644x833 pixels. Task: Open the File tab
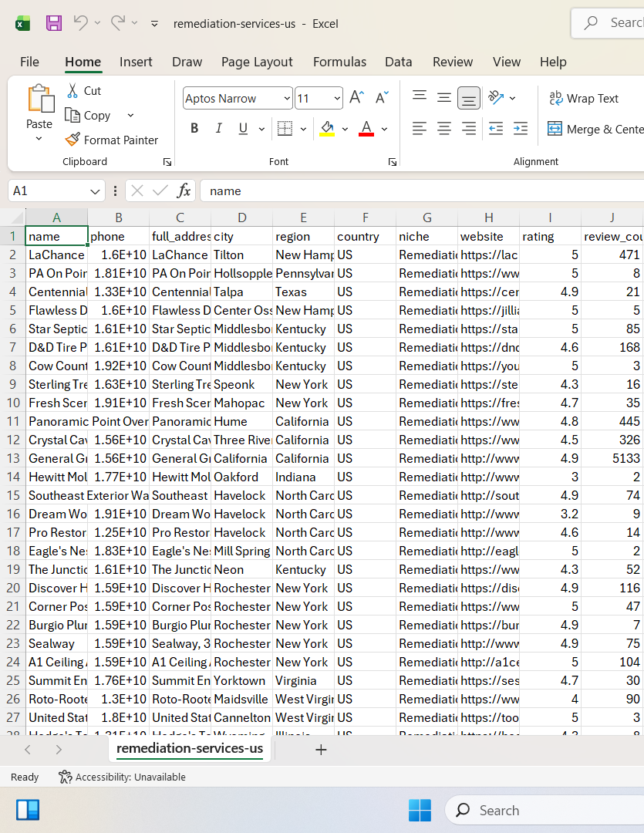[30, 62]
